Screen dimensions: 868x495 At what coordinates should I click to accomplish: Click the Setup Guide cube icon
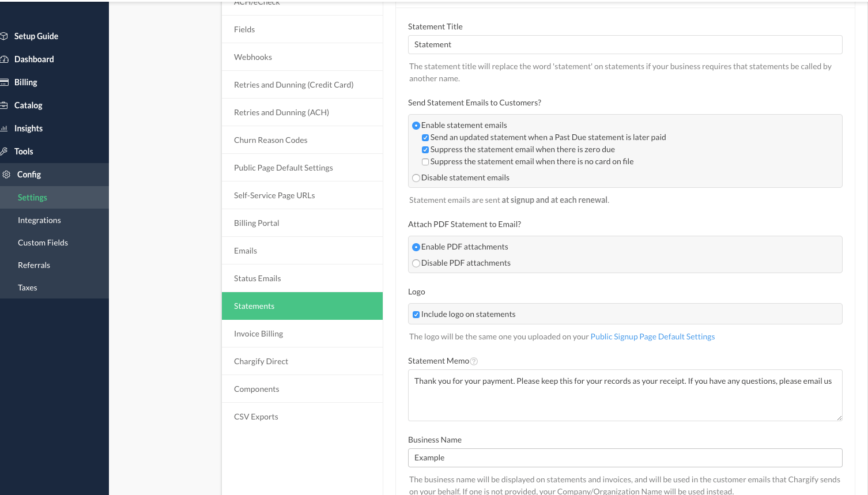[x=3, y=36]
